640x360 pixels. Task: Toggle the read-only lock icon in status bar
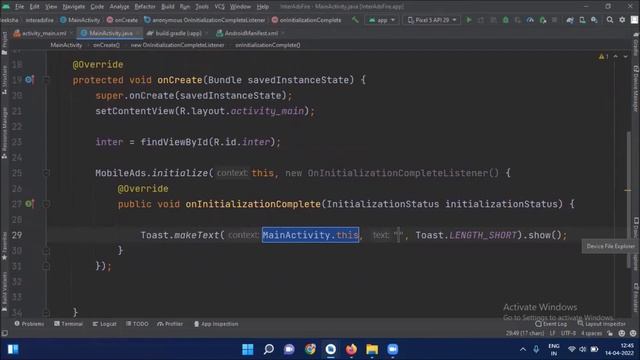pos(610,333)
